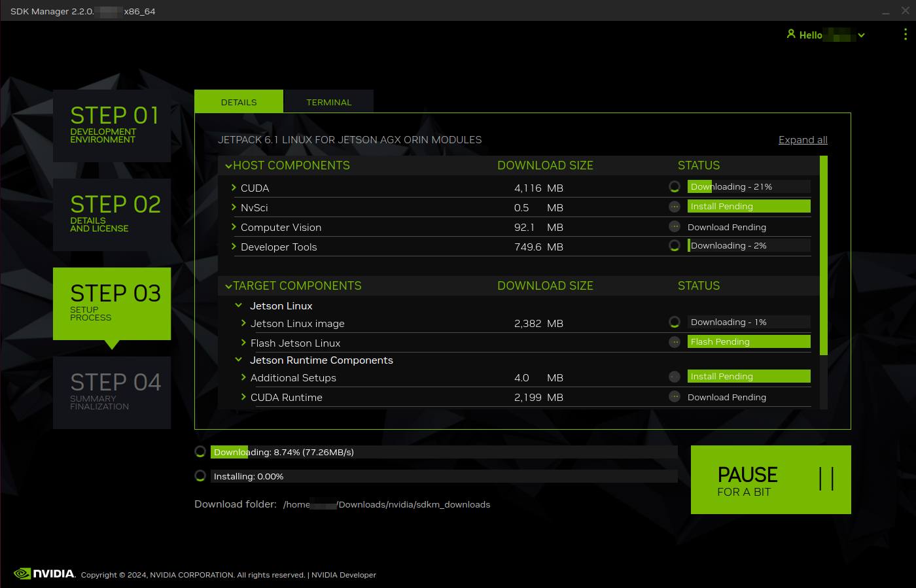Select Step 04 Summary Finalization

[112, 392]
